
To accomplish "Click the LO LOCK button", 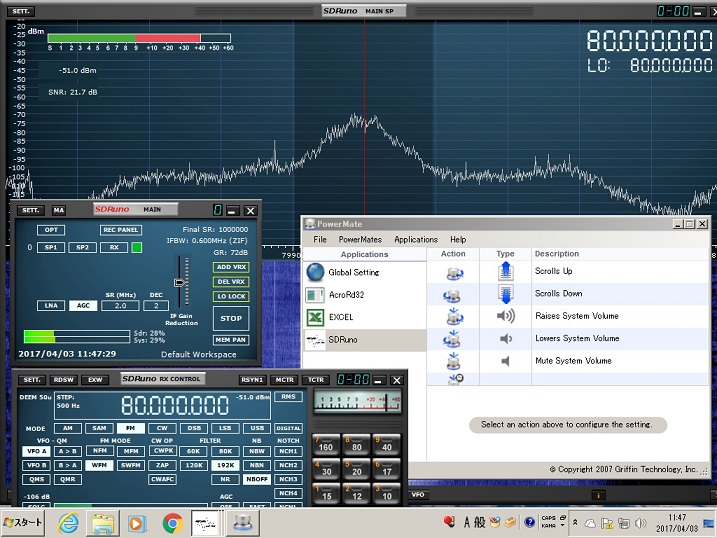I will 231,296.
